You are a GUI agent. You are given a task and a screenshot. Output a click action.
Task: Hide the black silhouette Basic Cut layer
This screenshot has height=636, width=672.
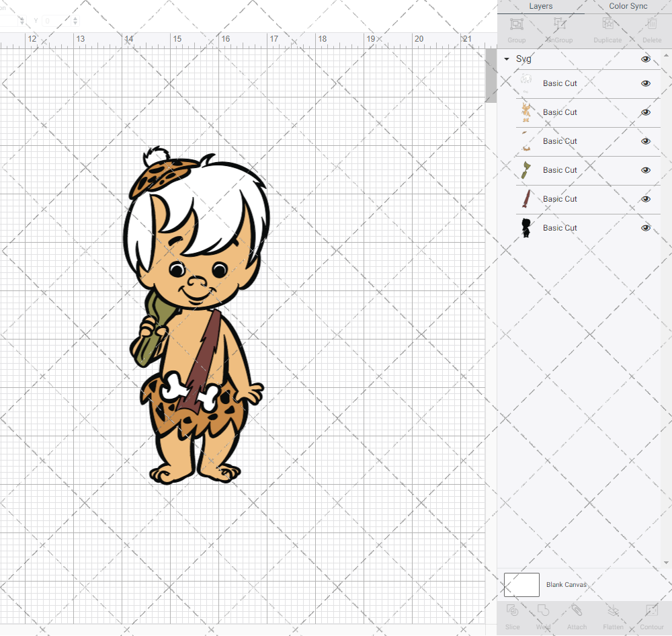click(x=645, y=228)
